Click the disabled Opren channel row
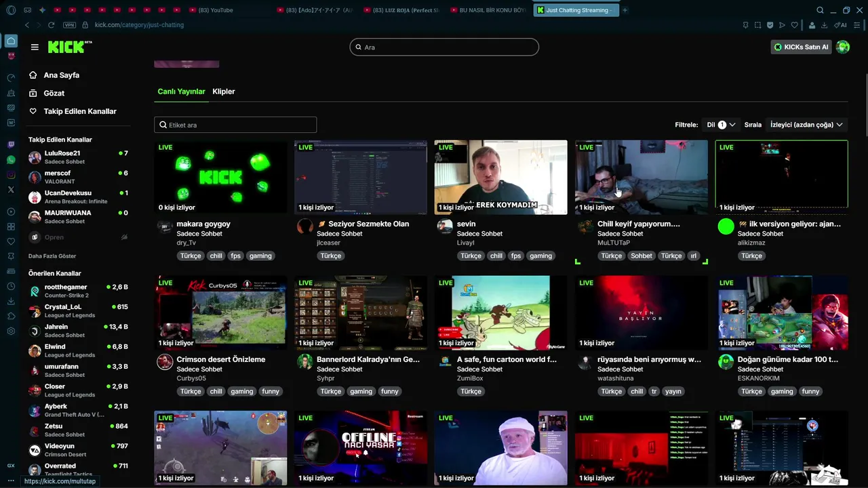This screenshot has width=868, height=488. 78,237
